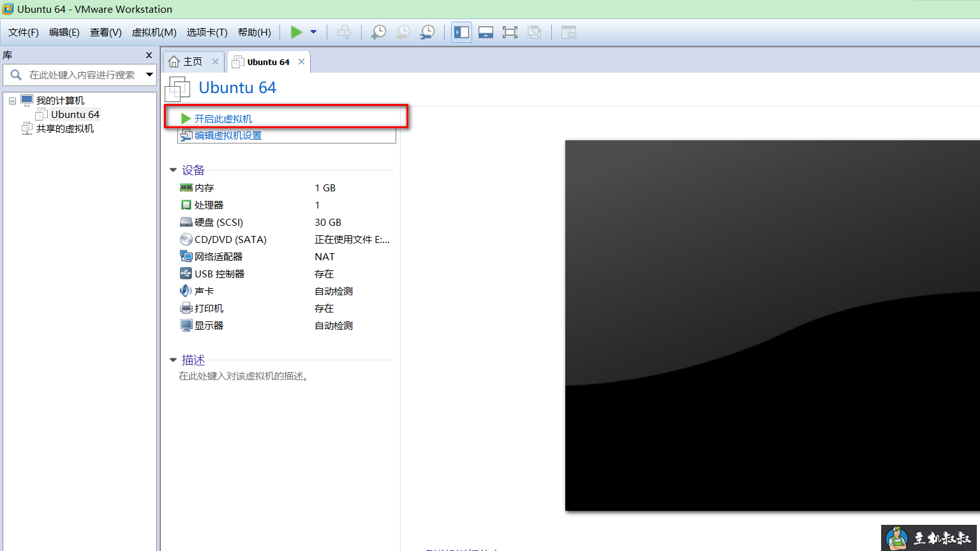Click the CD/DVD (SATA) device row
This screenshot has width=980, height=551.
[x=286, y=239]
